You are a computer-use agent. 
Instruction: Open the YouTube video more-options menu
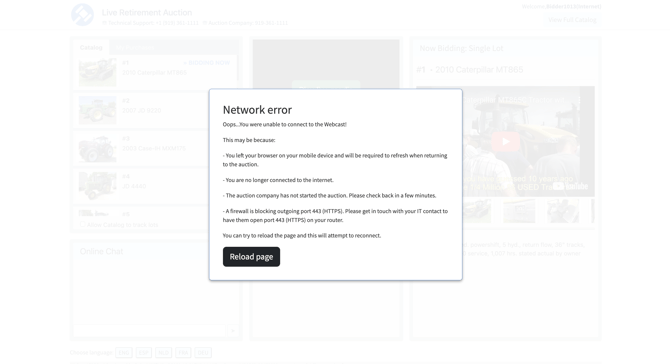[579, 100]
